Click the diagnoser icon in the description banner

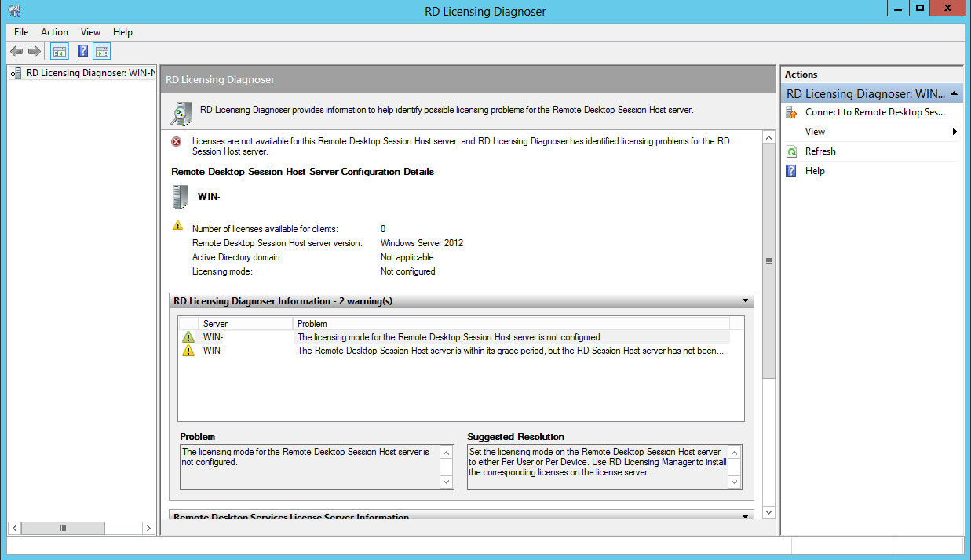(181, 113)
